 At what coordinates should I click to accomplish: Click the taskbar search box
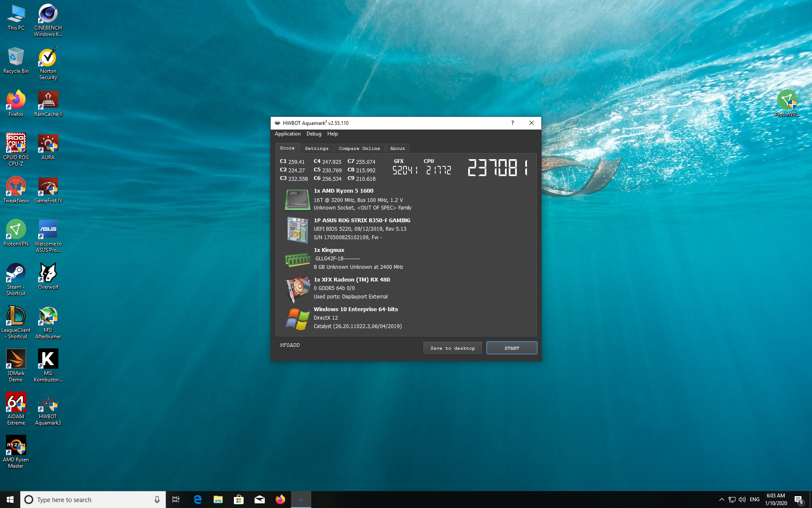click(x=93, y=500)
